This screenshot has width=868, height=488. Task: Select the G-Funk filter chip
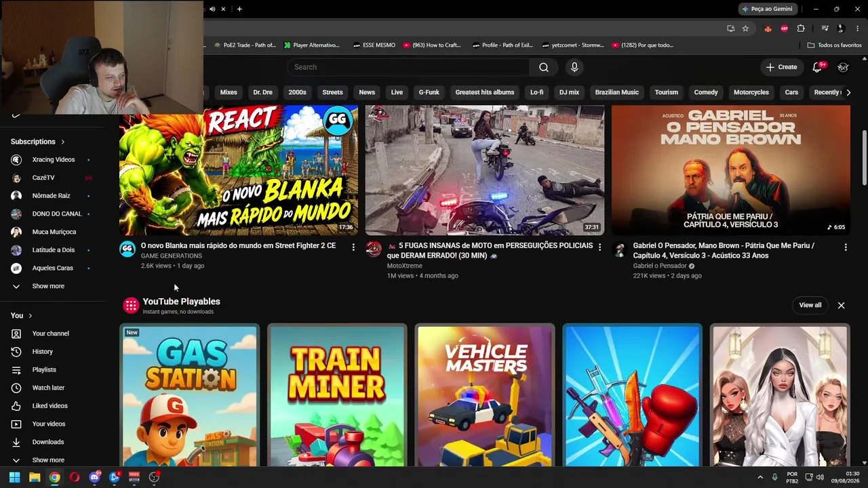[x=429, y=92]
